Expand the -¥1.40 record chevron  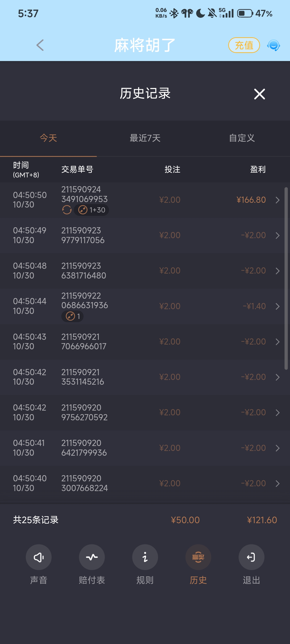click(x=277, y=306)
